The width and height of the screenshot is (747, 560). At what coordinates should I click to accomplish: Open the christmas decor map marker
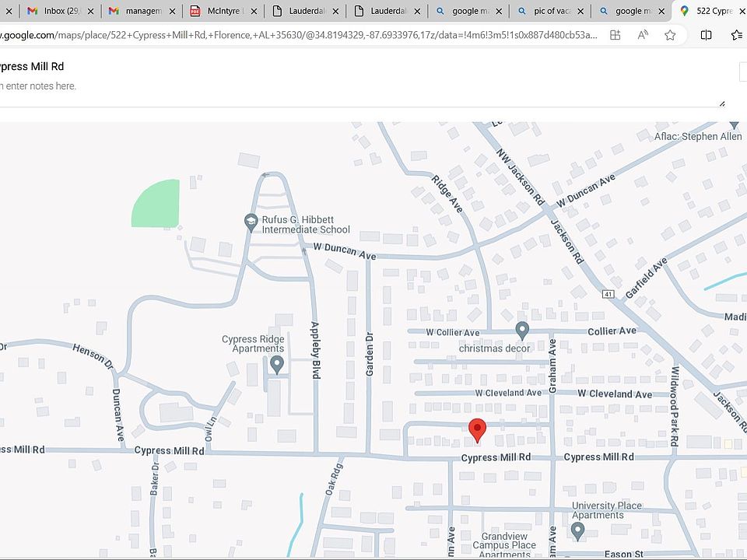(x=522, y=331)
